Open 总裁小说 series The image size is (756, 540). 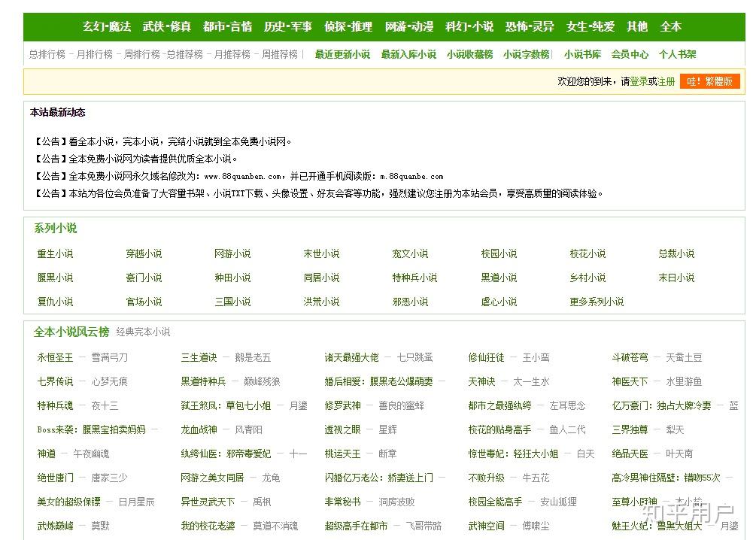pos(676,253)
